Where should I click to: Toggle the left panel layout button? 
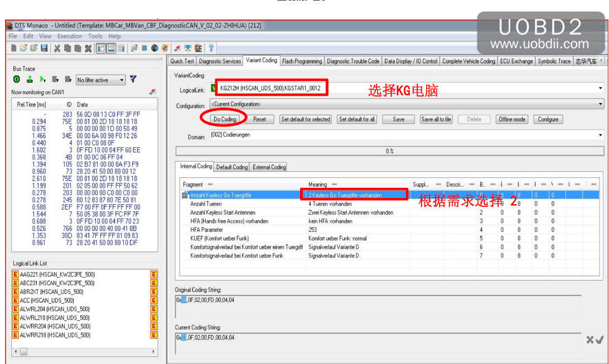100,48
